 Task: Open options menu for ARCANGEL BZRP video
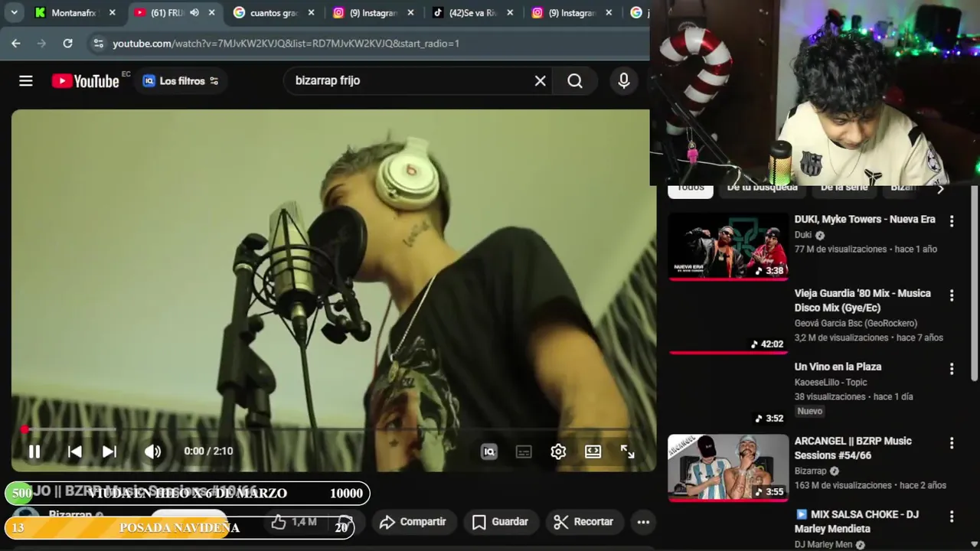point(952,443)
